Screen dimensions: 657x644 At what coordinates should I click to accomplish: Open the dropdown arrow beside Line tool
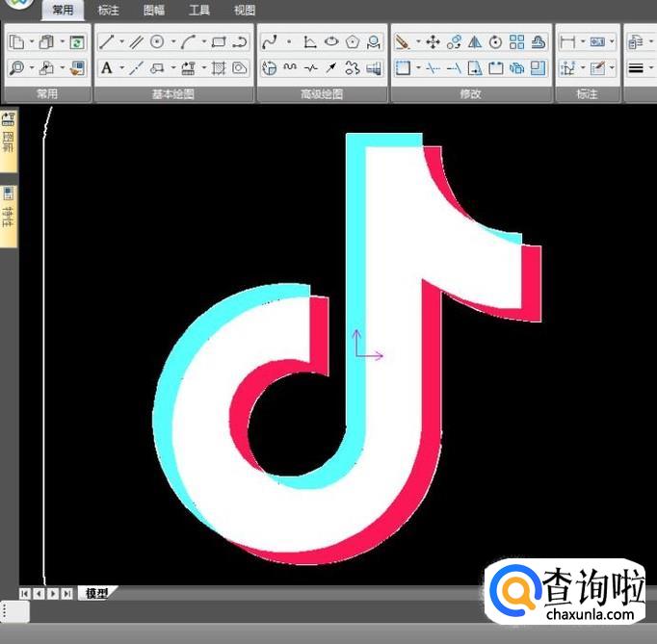120,42
